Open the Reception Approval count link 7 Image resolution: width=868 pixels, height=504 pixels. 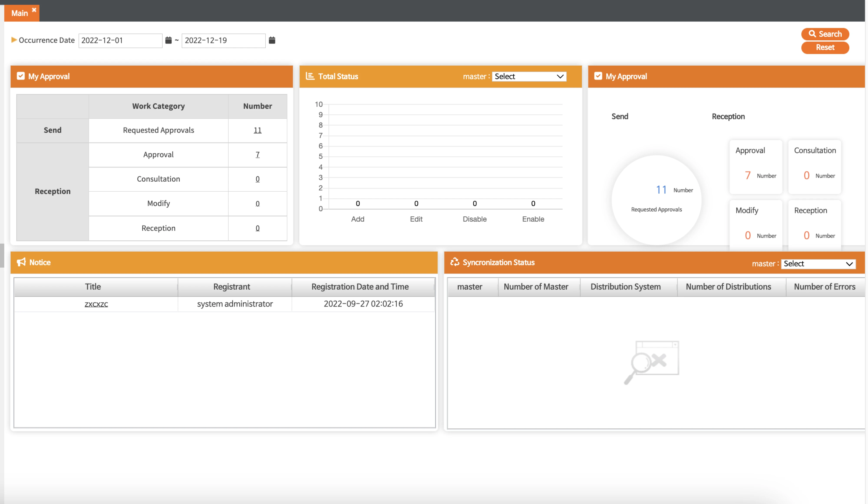point(257,154)
